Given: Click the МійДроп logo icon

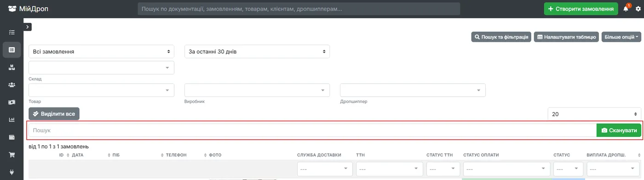Looking at the screenshot, I should tap(12, 9).
